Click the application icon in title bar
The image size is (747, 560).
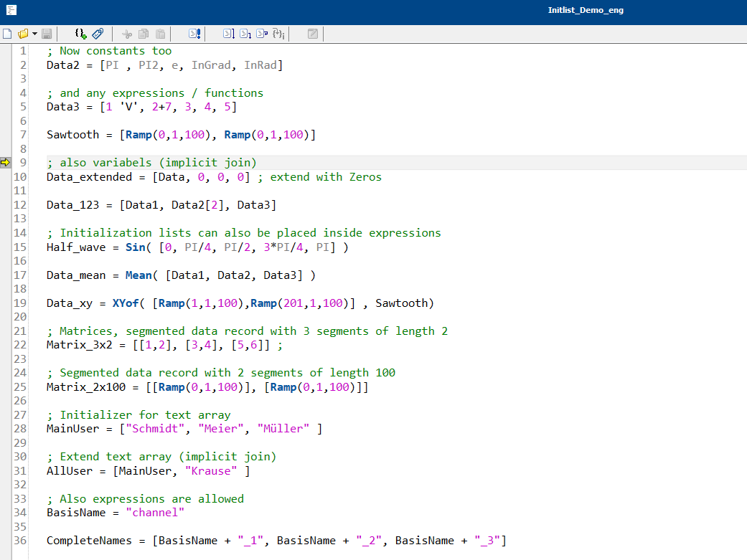pos(11,10)
